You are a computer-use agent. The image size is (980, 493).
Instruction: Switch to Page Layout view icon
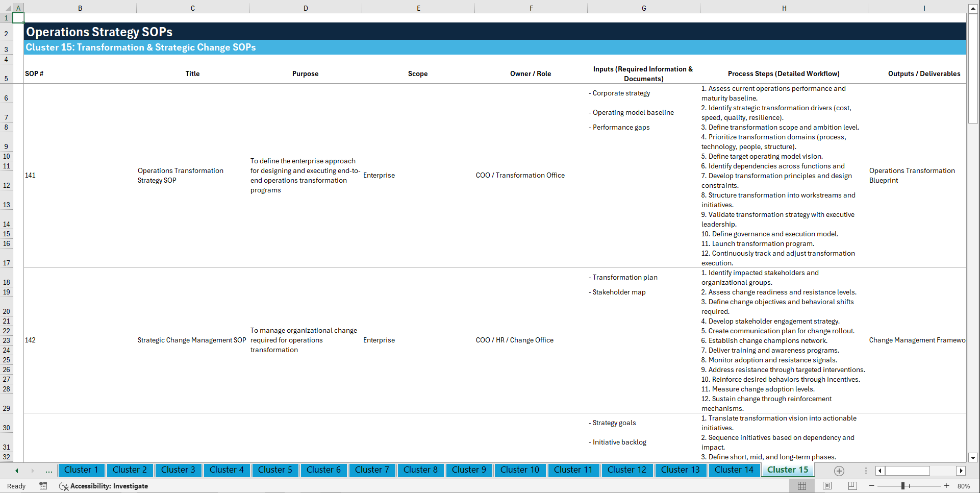tap(827, 486)
